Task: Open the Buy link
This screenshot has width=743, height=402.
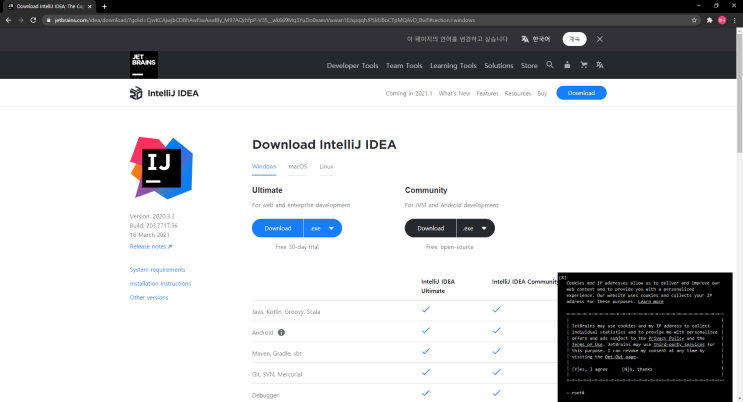Action: (x=542, y=93)
